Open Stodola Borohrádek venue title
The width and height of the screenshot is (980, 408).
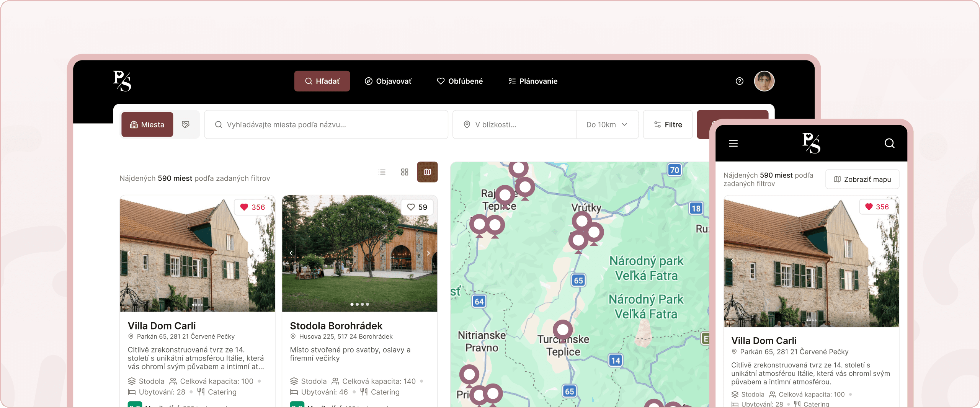click(336, 326)
